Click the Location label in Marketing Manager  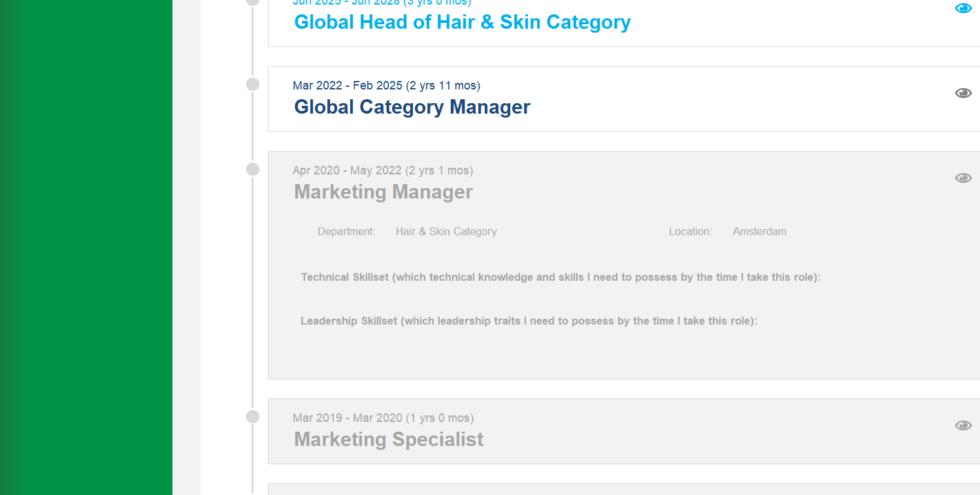point(690,232)
